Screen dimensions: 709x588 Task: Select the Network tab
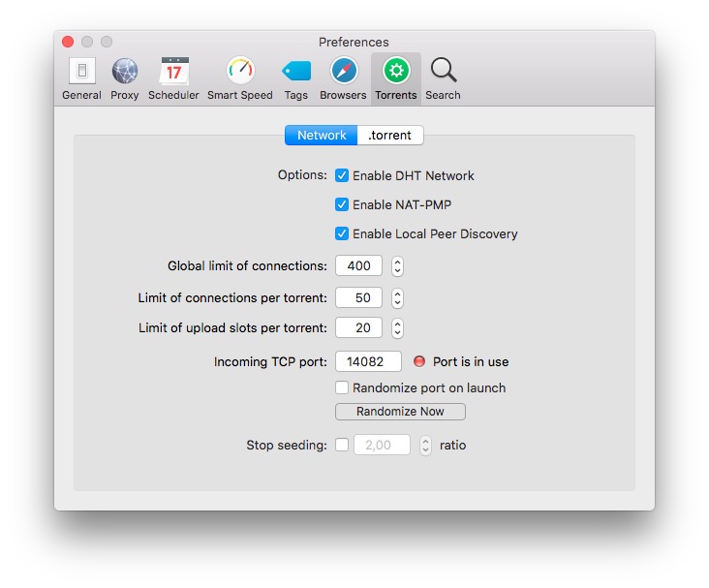322,136
